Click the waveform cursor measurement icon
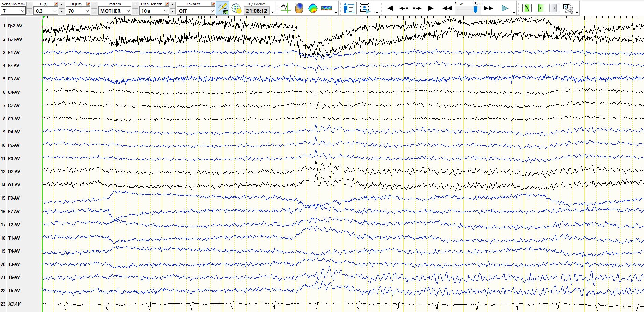The height and width of the screenshot is (312, 644). [285, 8]
